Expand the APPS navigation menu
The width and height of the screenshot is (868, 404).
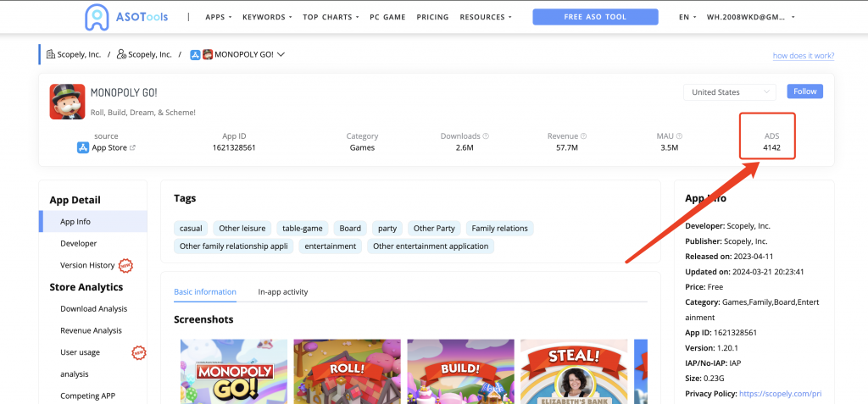tap(218, 17)
